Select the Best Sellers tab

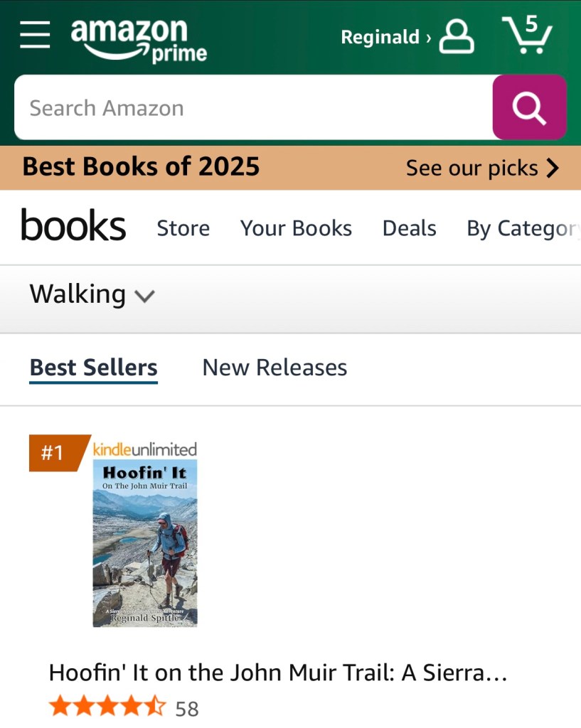[93, 368]
